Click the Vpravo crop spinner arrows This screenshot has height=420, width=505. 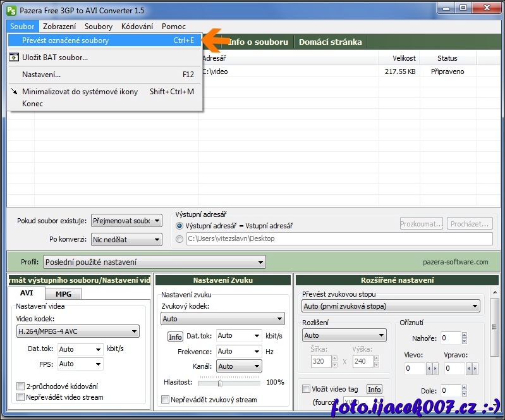tap(471, 368)
